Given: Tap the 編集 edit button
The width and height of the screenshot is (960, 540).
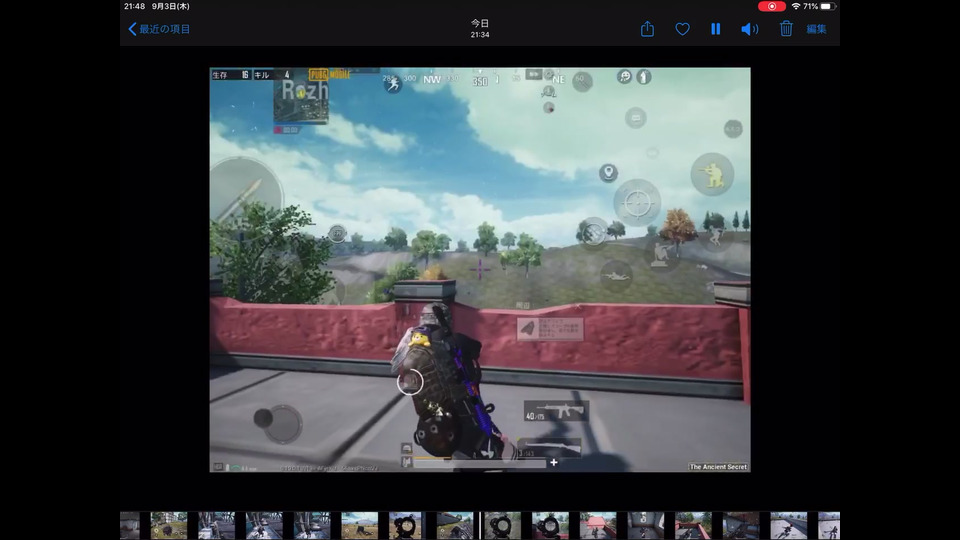Looking at the screenshot, I should coord(816,29).
